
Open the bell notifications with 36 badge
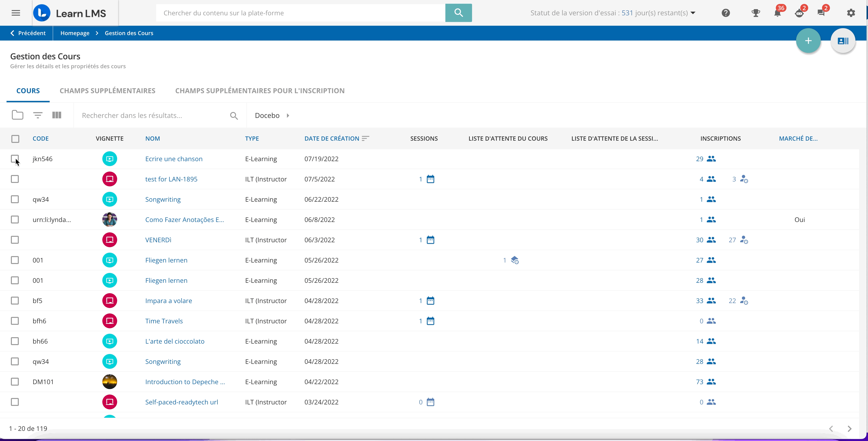[777, 13]
